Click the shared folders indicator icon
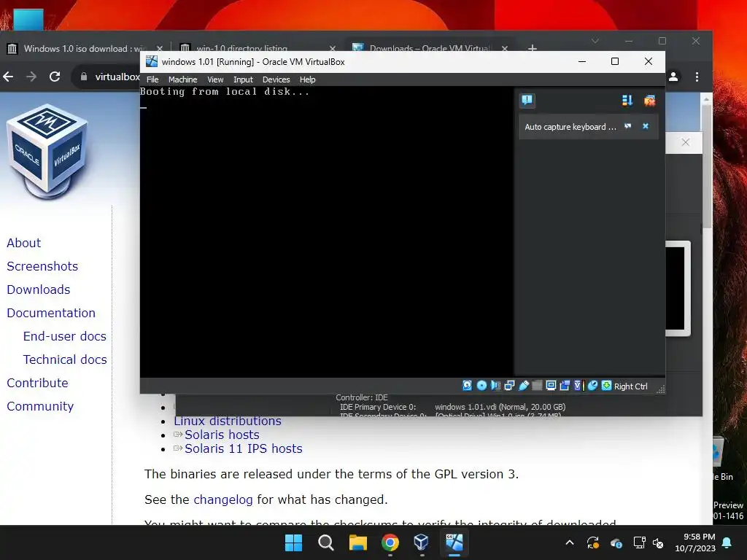The image size is (747, 560). click(537, 386)
